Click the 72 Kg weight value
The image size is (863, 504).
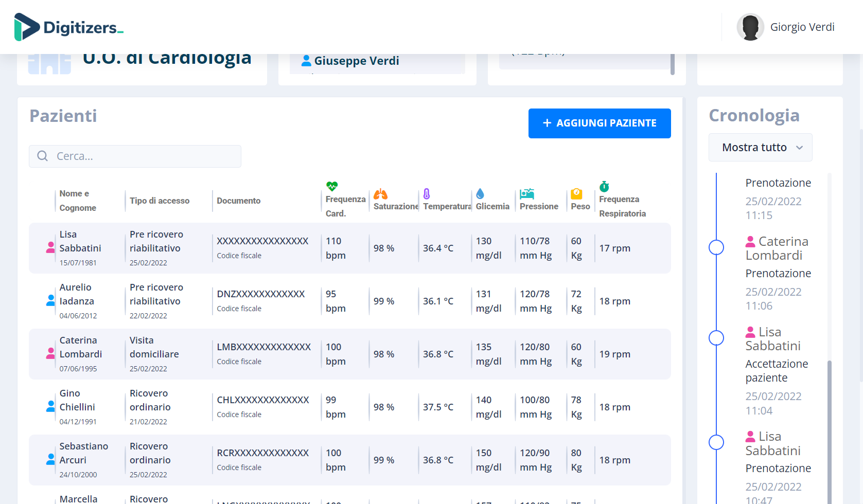click(x=576, y=301)
